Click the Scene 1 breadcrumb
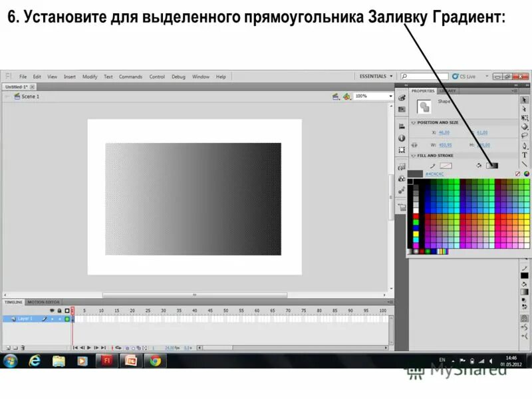 coord(30,96)
